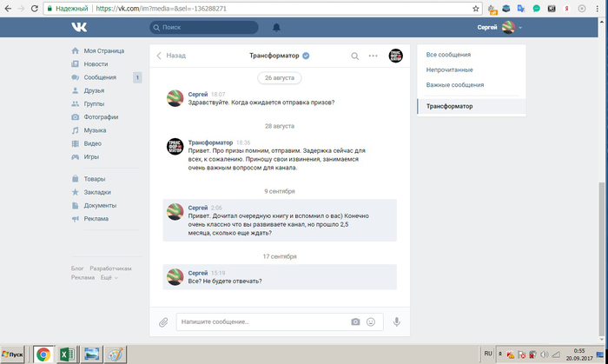Click the VK logo icon
Viewport: 608px width, 364px height.
pos(79,27)
